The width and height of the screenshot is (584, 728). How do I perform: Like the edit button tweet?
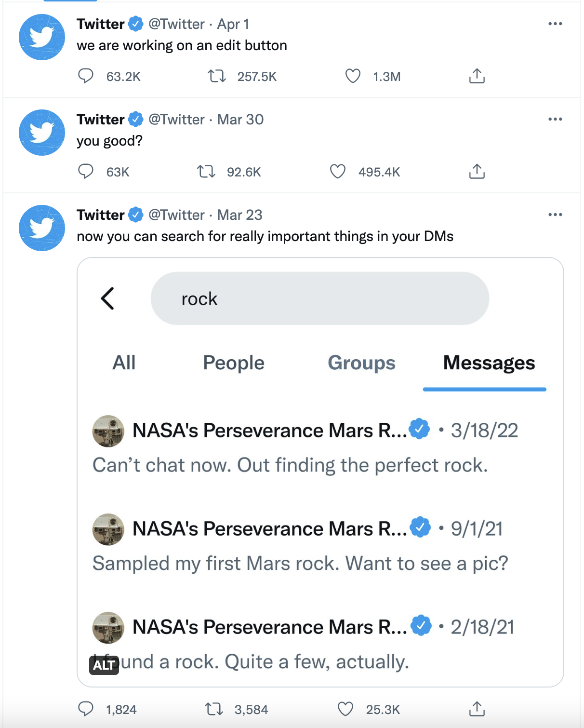pos(353,76)
